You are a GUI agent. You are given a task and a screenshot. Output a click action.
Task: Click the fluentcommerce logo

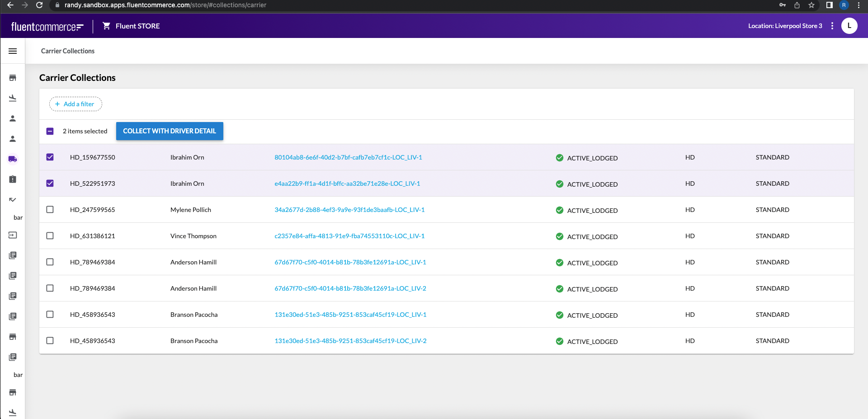click(x=47, y=26)
